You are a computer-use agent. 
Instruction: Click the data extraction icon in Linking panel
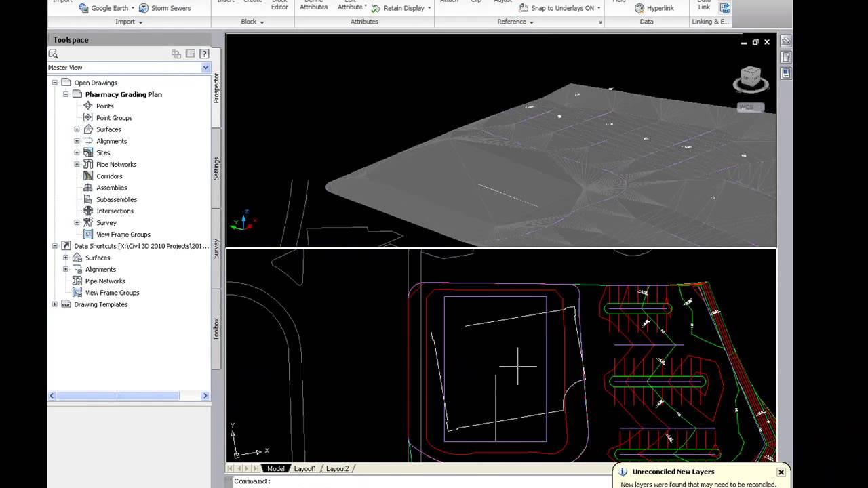[725, 8]
